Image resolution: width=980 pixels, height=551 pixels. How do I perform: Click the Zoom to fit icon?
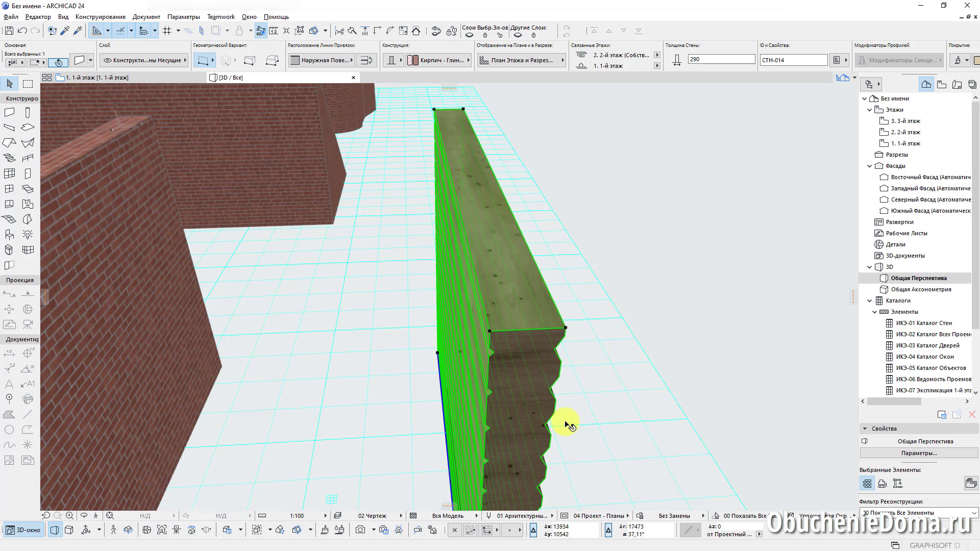pos(110,516)
